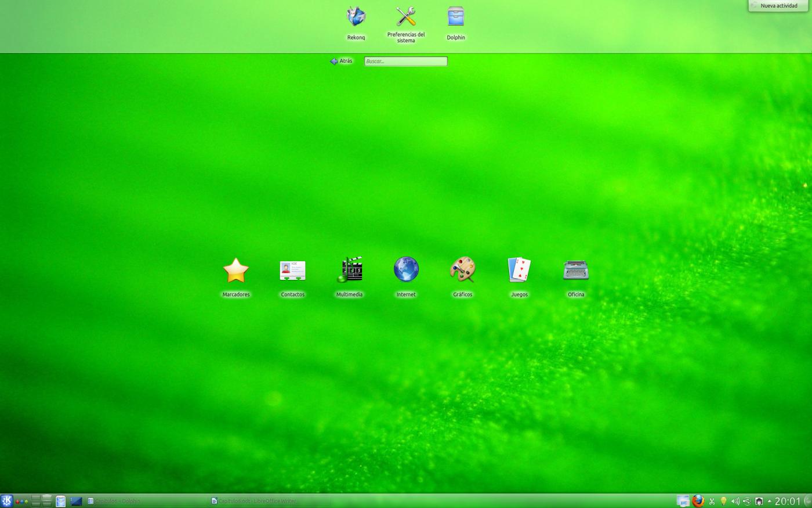The image size is (812, 508).
Task: Open the Contactos category
Action: 293,278
